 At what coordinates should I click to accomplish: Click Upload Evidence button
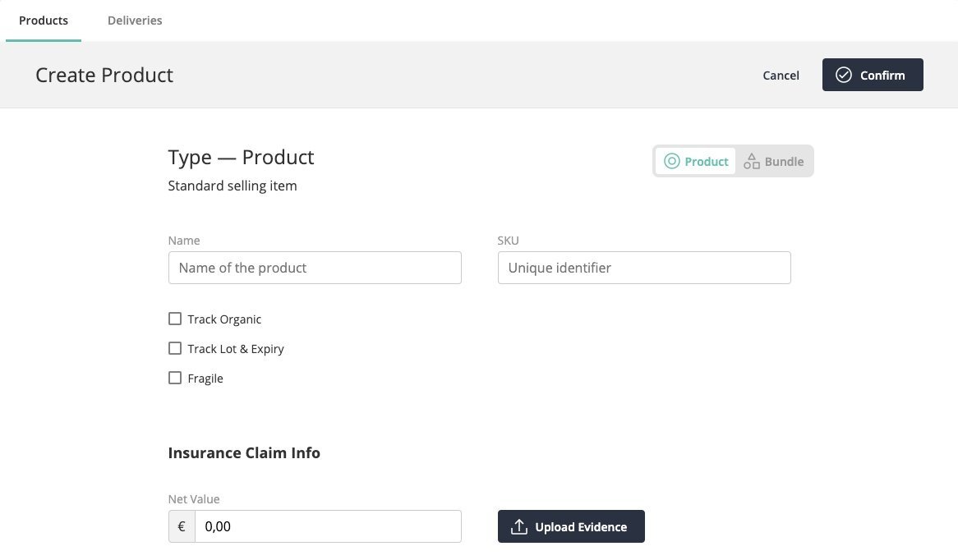point(571,526)
